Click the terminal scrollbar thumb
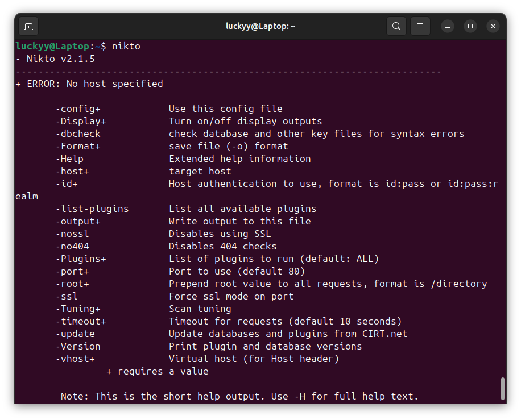The image size is (521, 420). 502,389
